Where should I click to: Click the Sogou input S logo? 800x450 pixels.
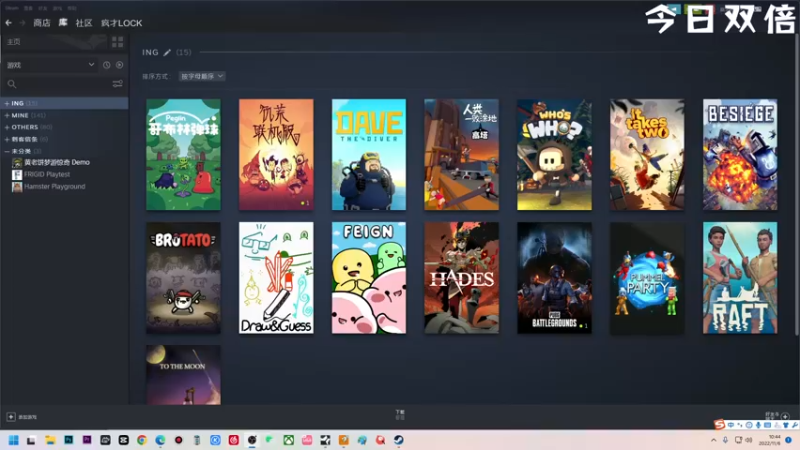point(719,424)
